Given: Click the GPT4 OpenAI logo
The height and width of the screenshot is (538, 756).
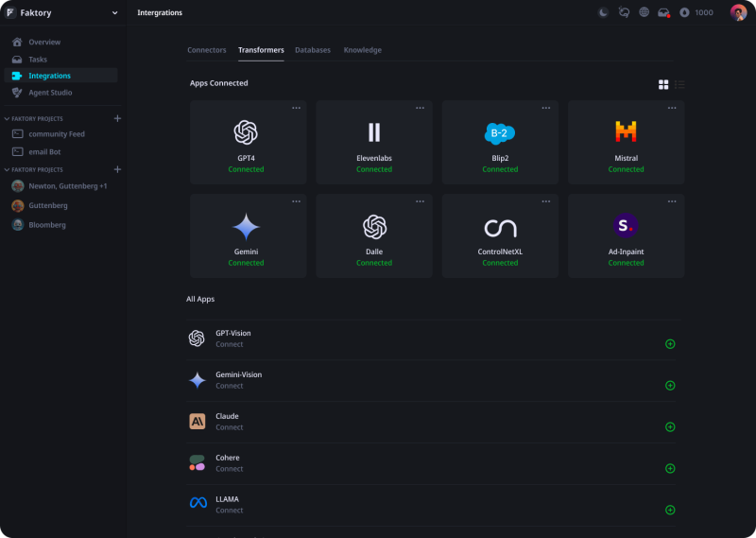Looking at the screenshot, I should coord(246,132).
